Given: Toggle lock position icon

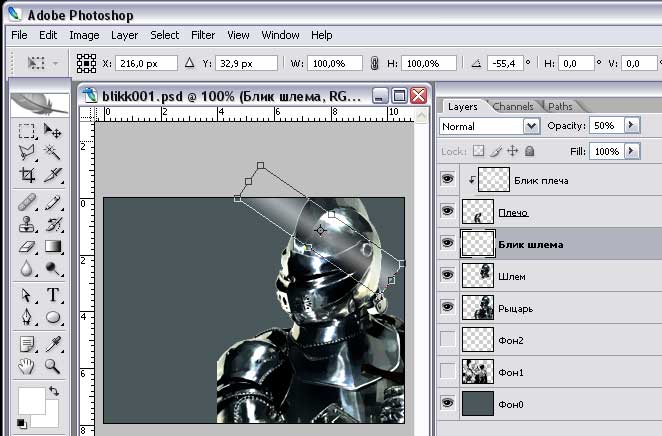Looking at the screenshot, I should (513, 151).
